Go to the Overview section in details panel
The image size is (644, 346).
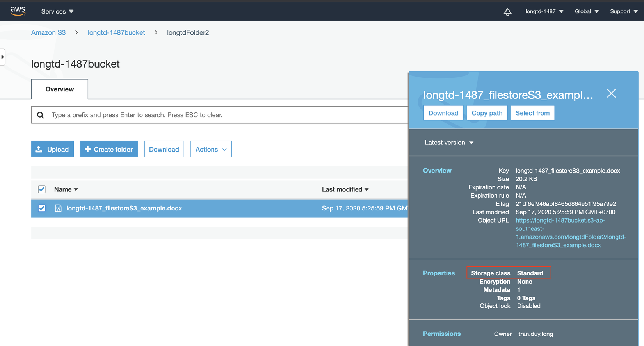tap(437, 171)
